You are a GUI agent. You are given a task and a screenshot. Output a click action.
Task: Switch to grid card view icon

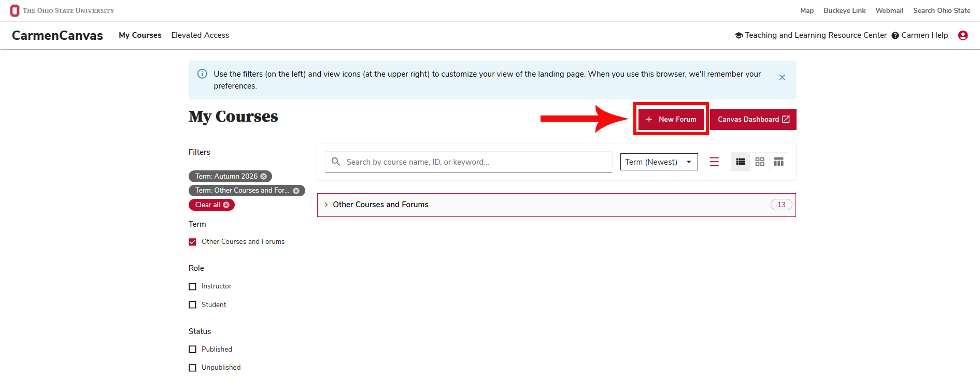point(760,162)
